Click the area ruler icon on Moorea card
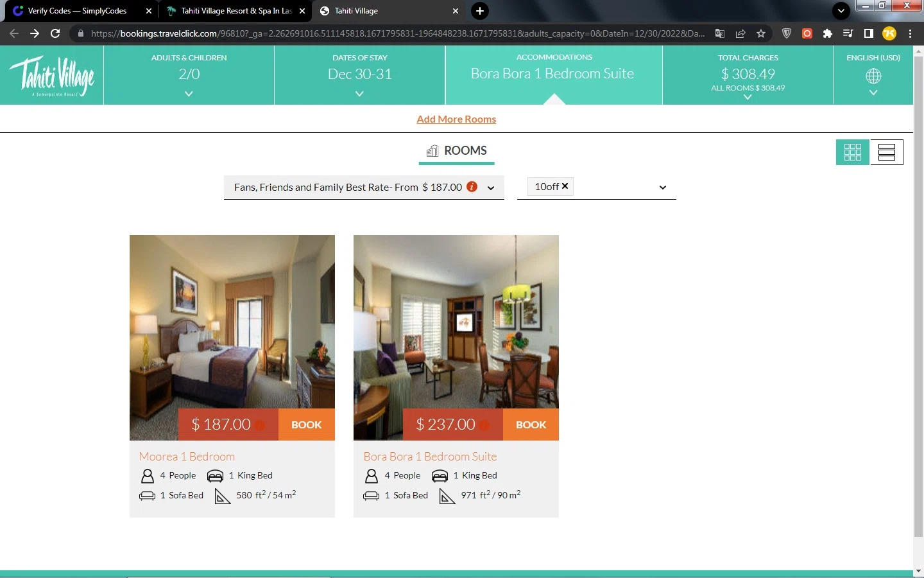Image resolution: width=924 pixels, height=578 pixels. pos(223,496)
